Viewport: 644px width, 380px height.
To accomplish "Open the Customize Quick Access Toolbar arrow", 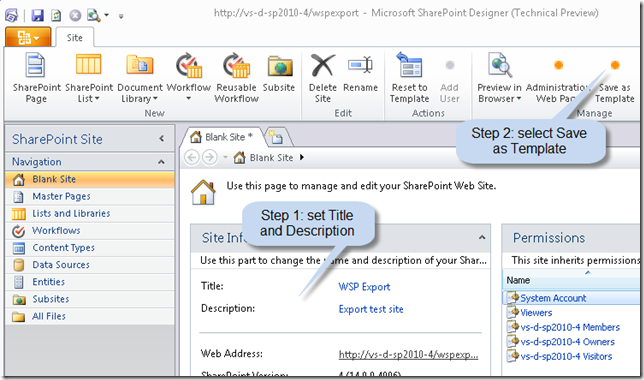I will pos(121,16).
